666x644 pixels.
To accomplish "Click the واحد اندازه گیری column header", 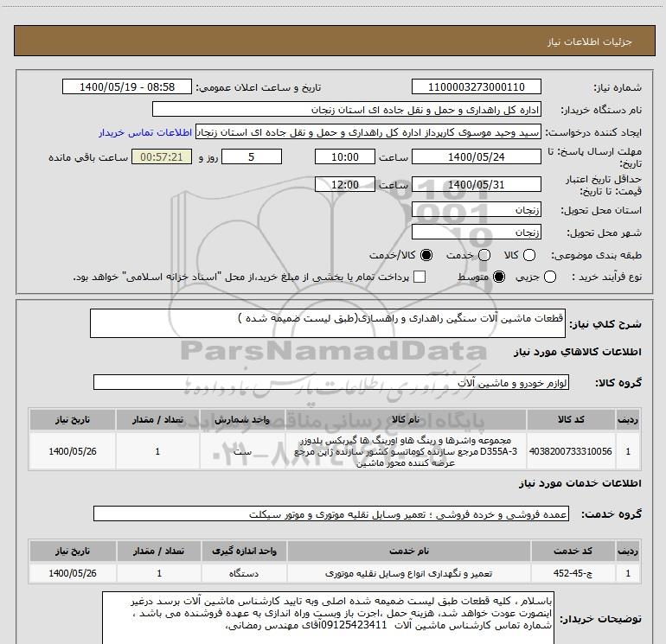I will tap(244, 551).
